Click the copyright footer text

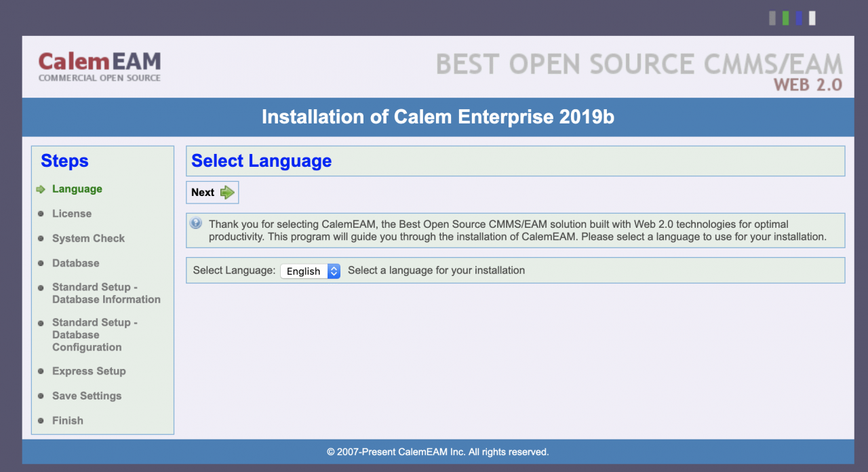click(438, 452)
